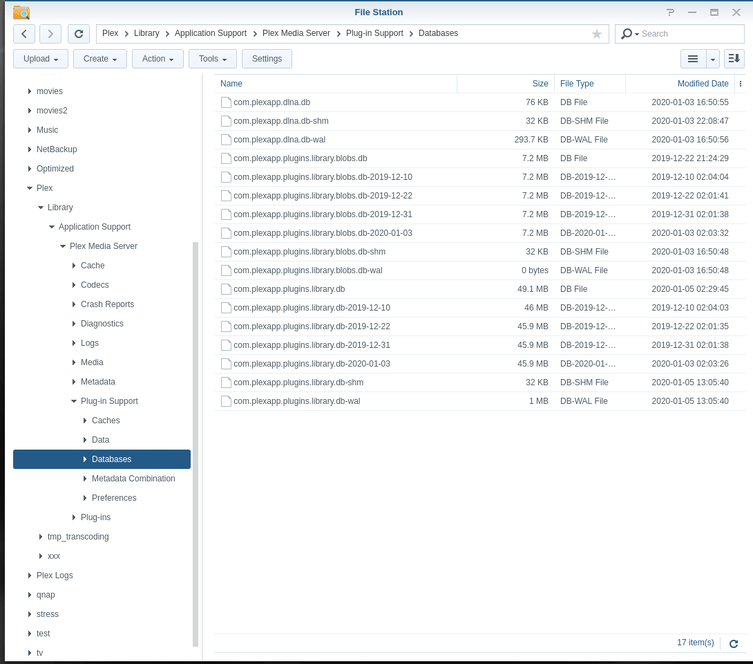Click file icon of com.plexapp.dlna.db

226,102
